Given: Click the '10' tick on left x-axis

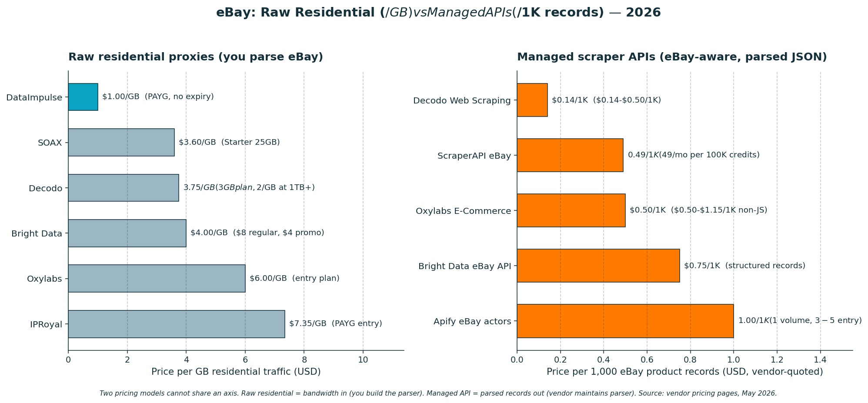Looking at the screenshot, I should pyautogui.click(x=363, y=360).
